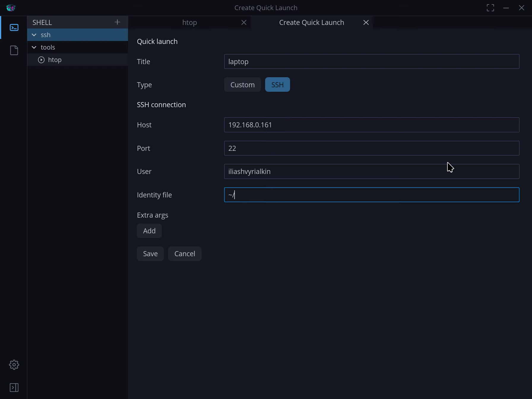Minimize the window

(x=506, y=8)
